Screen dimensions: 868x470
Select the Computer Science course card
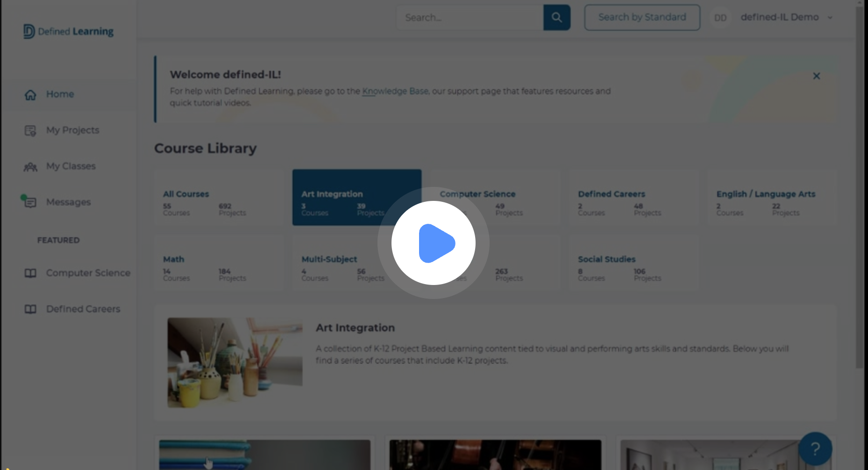495,197
